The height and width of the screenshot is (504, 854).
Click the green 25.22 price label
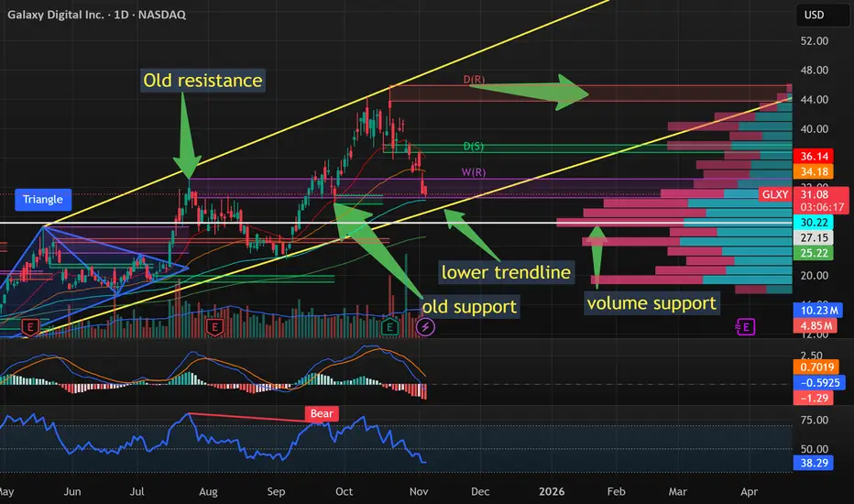pos(814,253)
